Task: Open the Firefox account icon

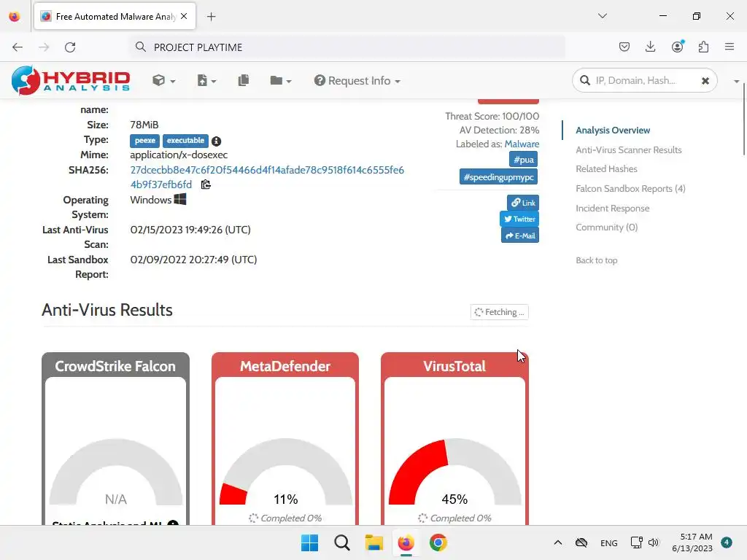Action: point(678,47)
